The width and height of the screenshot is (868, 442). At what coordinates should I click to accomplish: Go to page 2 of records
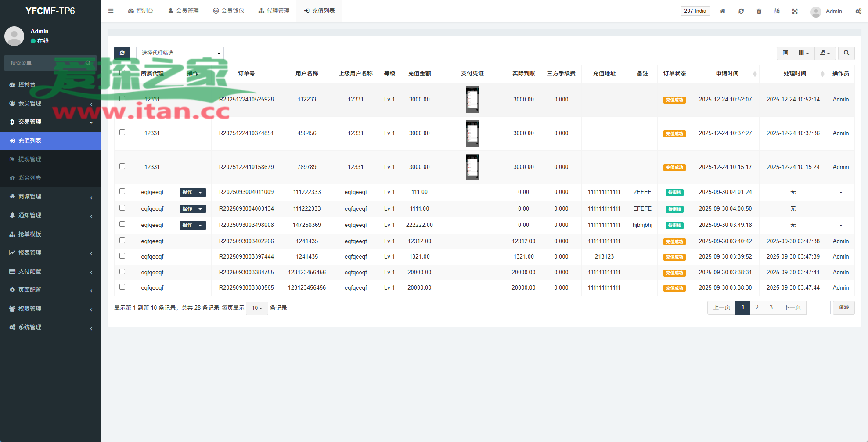756,308
